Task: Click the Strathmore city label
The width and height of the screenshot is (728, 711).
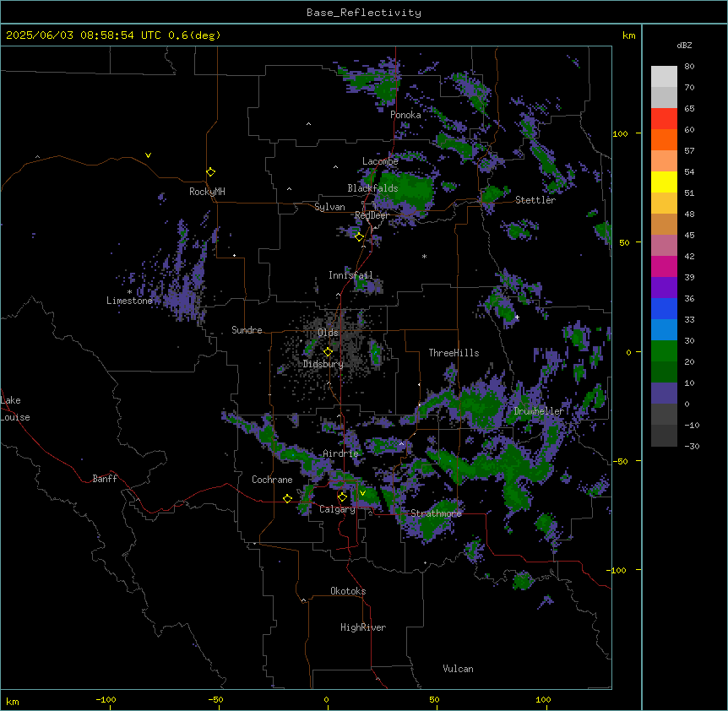Action: coord(436,513)
